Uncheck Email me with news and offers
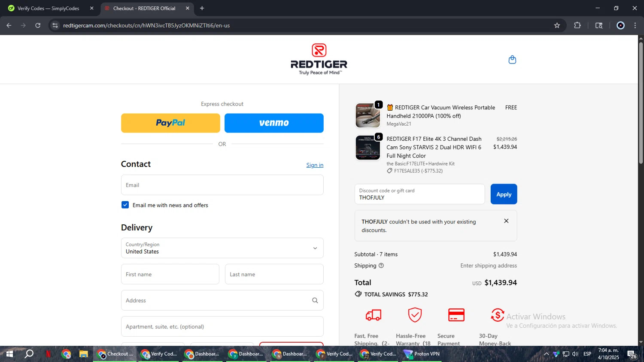This screenshot has width=644, height=362. tap(125, 205)
